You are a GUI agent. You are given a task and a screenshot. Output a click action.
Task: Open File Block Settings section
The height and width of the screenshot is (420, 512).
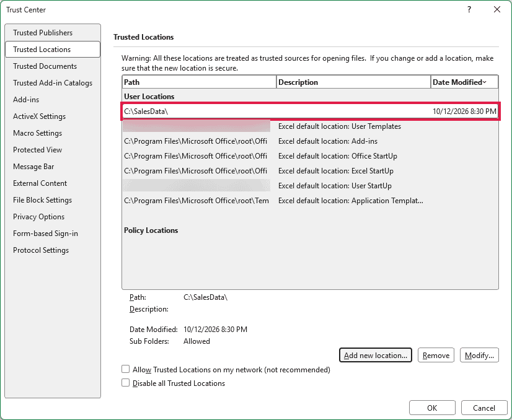coord(53,200)
